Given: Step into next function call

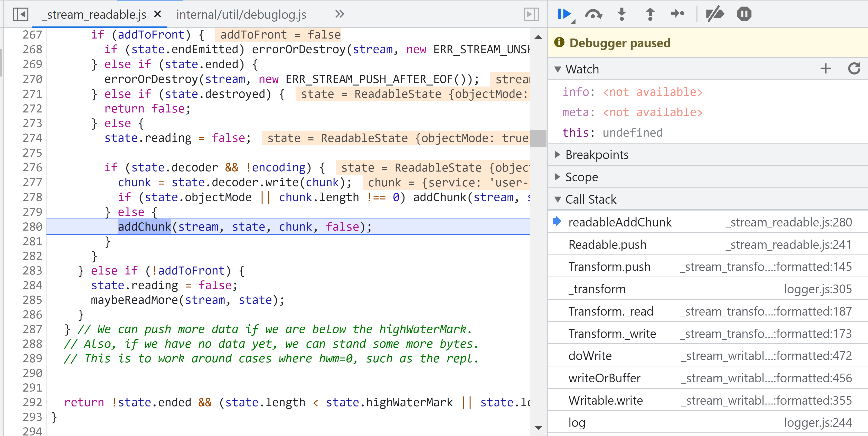Looking at the screenshot, I should tap(622, 14).
